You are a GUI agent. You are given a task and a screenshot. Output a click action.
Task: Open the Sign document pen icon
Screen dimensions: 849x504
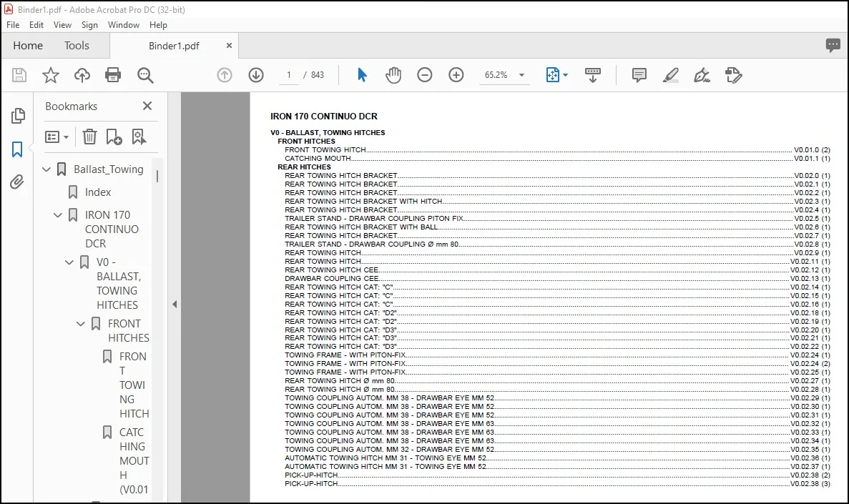(x=702, y=75)
